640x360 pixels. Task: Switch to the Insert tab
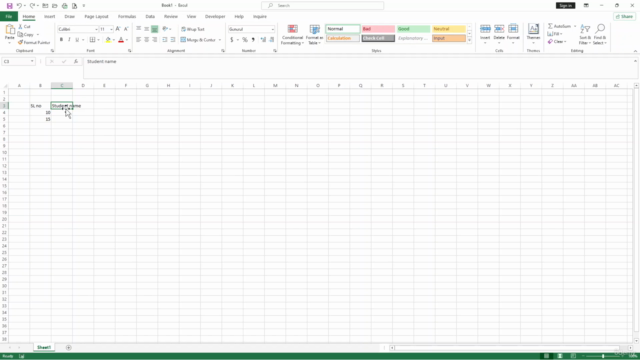click(49, 17)
